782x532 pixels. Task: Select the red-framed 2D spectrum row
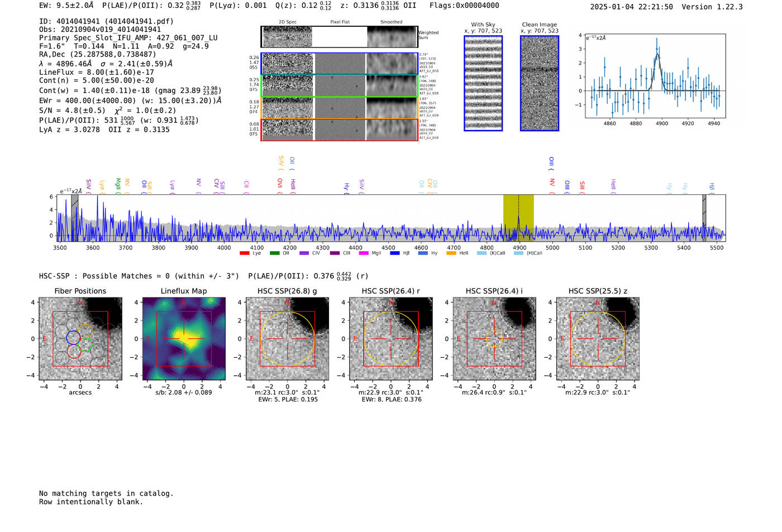tap(339, 130)
